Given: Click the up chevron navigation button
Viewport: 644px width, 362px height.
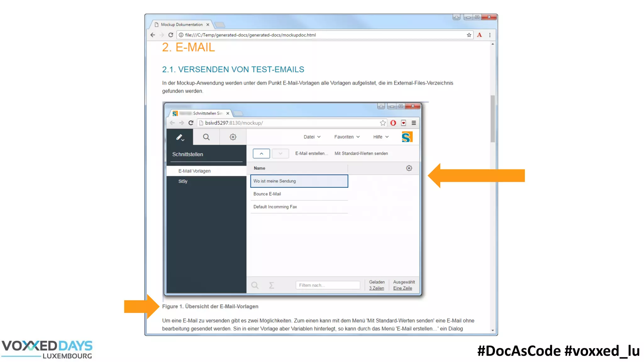Looking at the screenshot, I should 261,153.
